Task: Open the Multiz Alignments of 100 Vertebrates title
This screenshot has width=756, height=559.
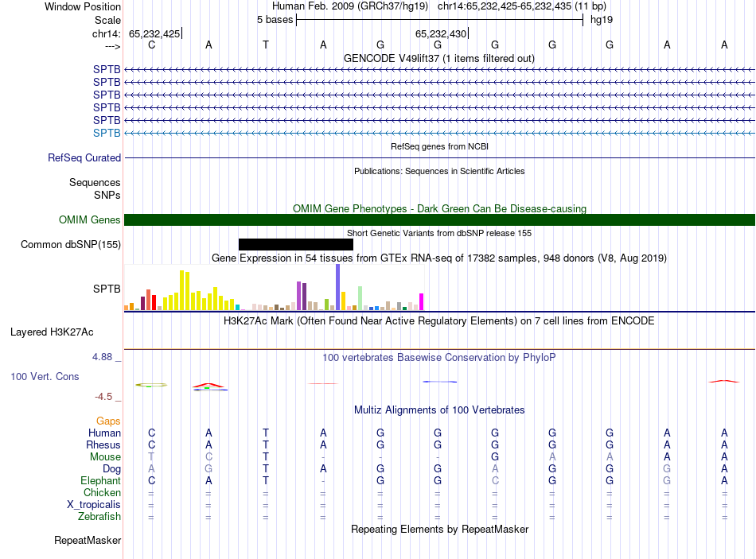Action: tap(439, 410)
